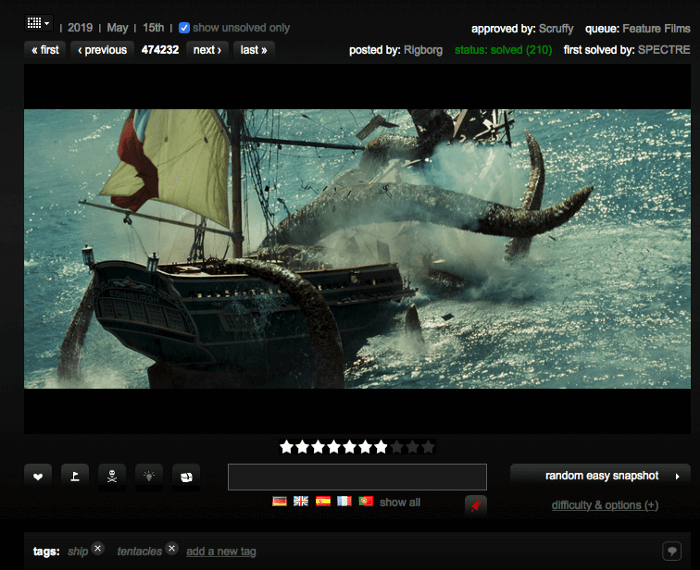Click the movie title guess field
The height and width of the screenshot is (570, 700).
[x=357, y=477]
